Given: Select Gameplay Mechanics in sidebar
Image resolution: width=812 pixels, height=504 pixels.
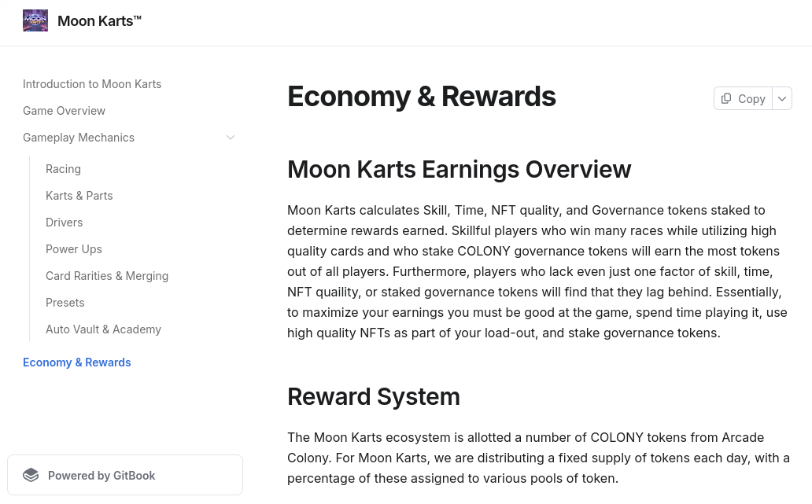Looking at the screenshot, I should point(79,138).
